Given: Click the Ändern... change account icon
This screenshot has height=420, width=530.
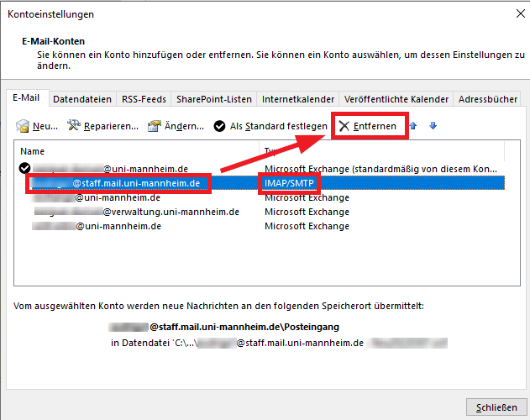Looking at the screenshot, I should coord(154,126).
